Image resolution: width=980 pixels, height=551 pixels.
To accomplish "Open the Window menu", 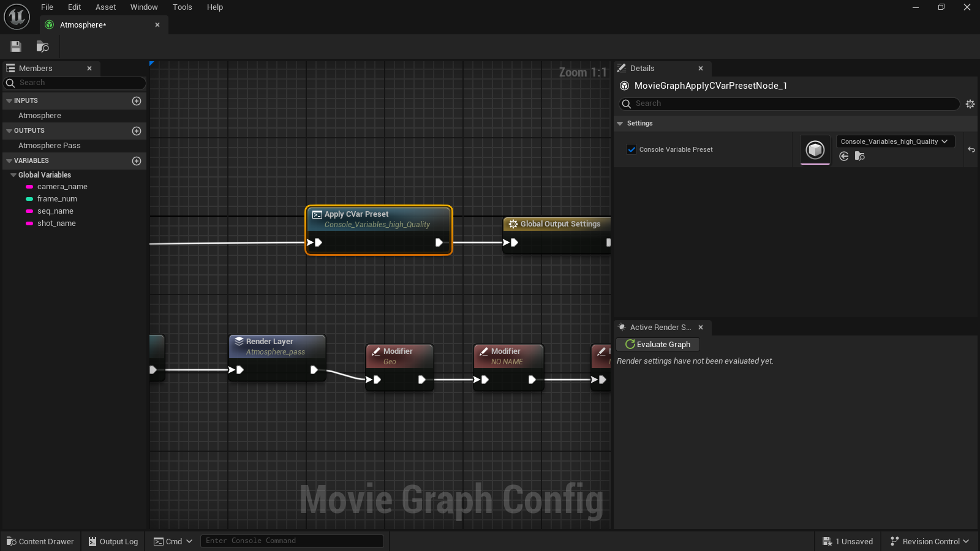I will [144, 7].
